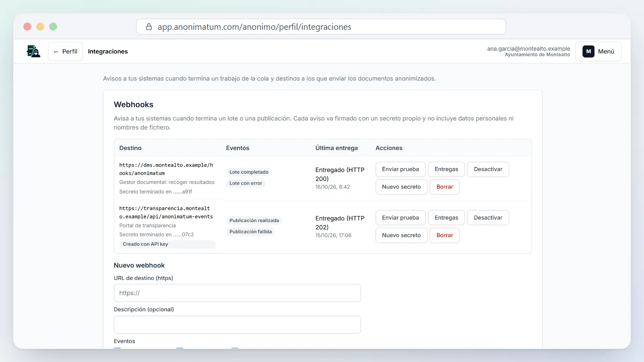Click ana.garcia@montealto.example account email
The width and height of the screenshot is (644, 362).
528,49
